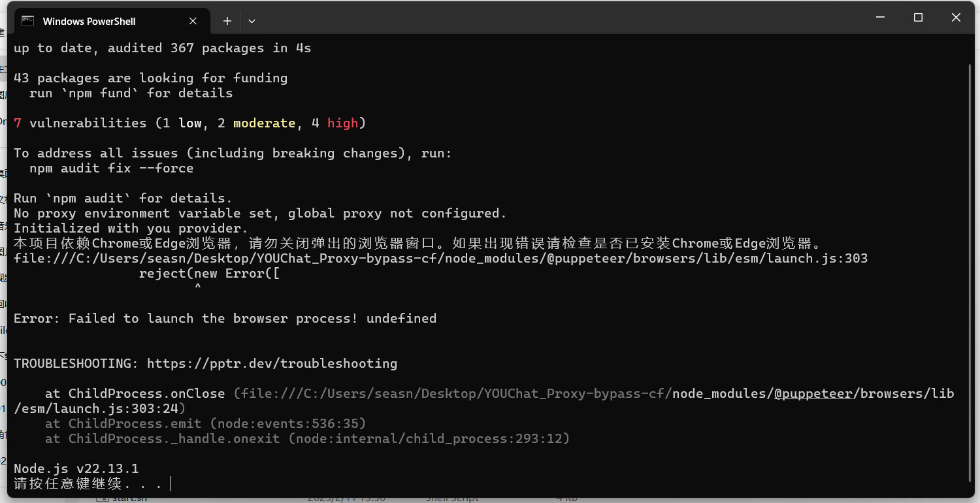The height and width of the screenshot is (503, 980).
Task: Click the red 'high' severity word
Action: point(342,123)
